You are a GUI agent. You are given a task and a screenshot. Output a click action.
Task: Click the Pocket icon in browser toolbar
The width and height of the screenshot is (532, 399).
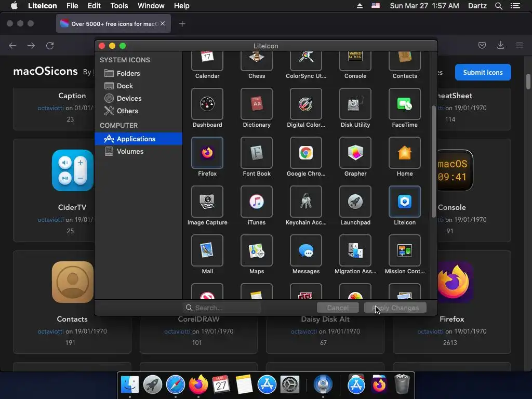[482, 45]
